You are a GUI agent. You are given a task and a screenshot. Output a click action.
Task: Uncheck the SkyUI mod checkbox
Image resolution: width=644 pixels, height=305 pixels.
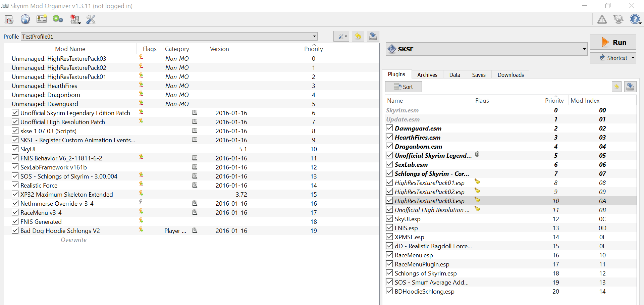point(15,149)
